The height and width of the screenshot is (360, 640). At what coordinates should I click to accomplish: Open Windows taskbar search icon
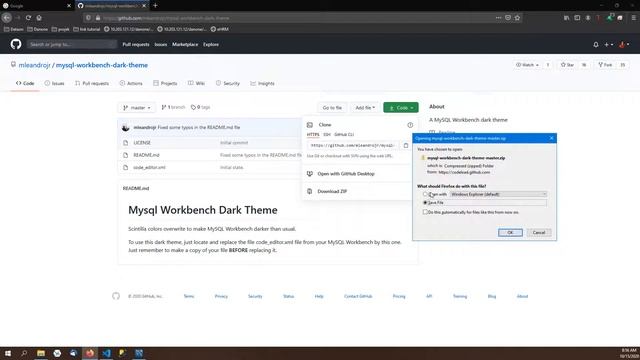(x=24, y=353)
